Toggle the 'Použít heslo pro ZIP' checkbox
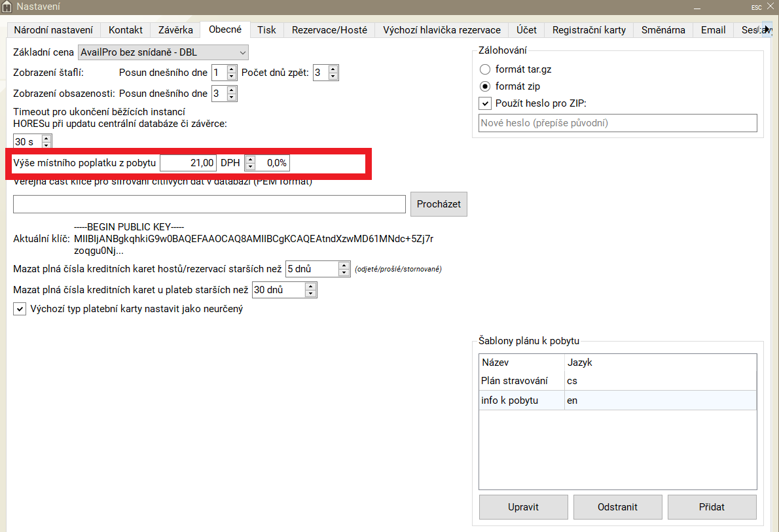Screen dimensions: 779x532 pyautogui.click(x=485, y=103)
